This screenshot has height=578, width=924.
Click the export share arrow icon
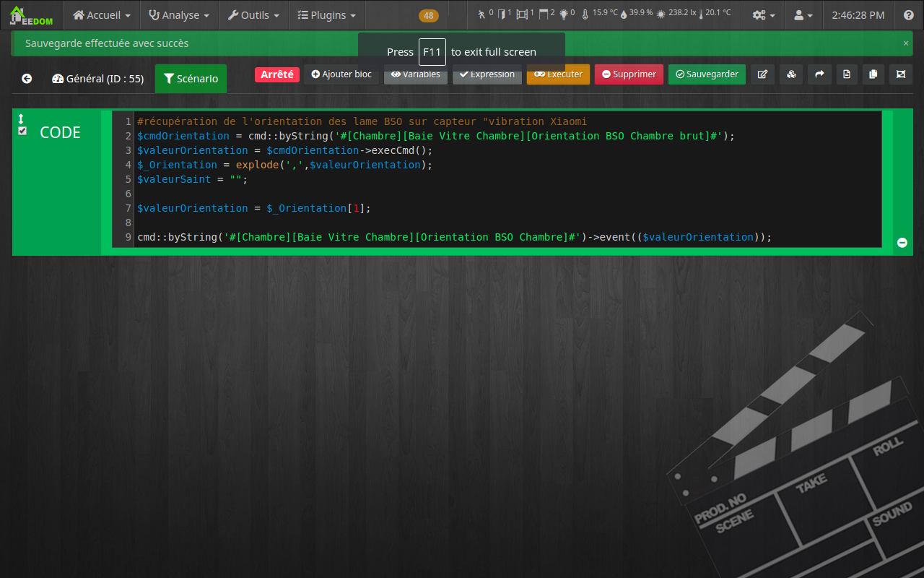point(819,74)
